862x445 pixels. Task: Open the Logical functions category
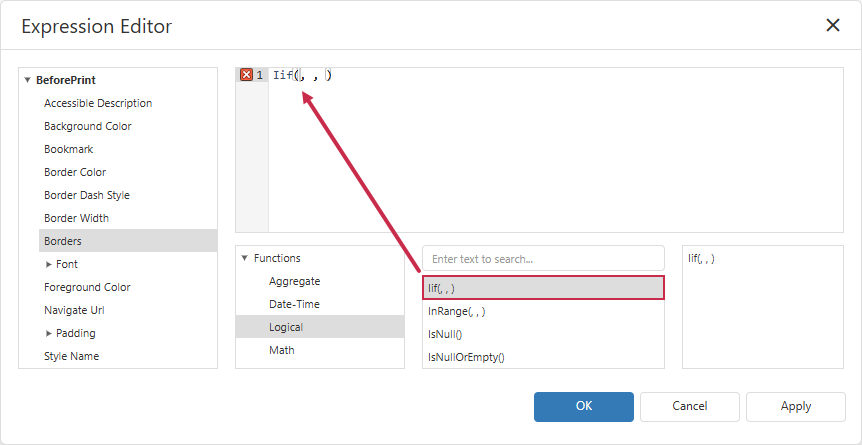click(320, 327)
